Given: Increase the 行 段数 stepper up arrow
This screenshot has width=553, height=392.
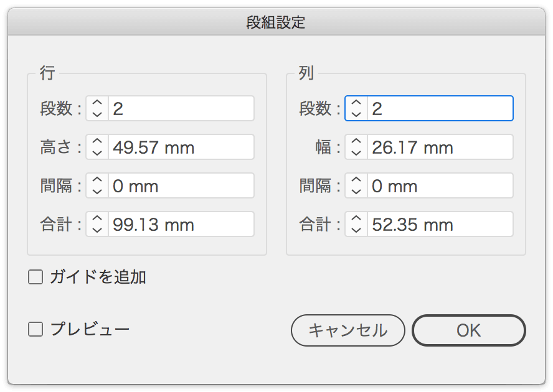Looking at the screenshot, I should [x=97, y=103].
